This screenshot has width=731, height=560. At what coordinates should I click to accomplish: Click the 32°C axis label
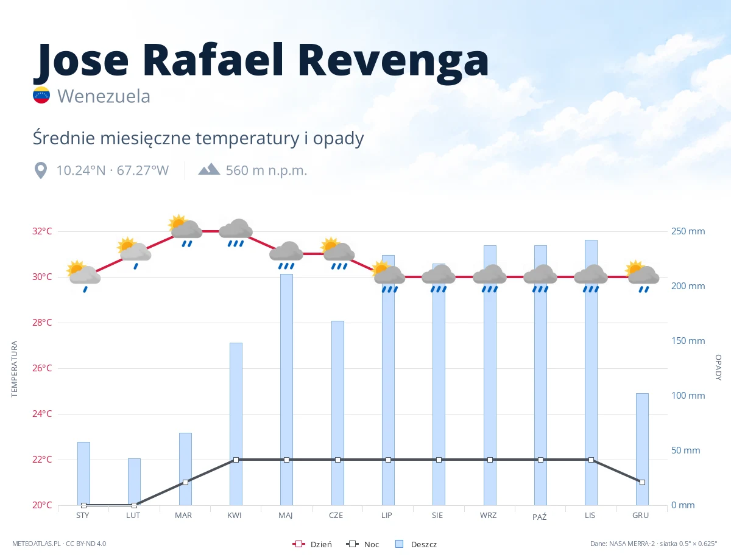coord(42,231)
